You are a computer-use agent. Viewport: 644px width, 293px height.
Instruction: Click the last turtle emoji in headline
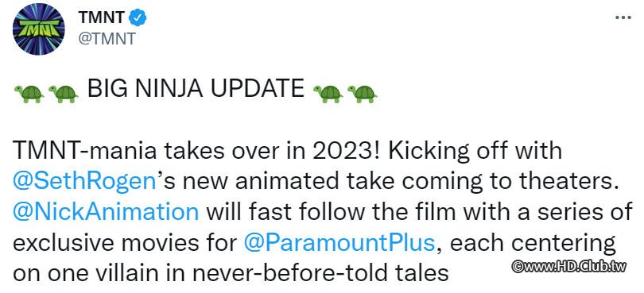(x=362, y=93)
